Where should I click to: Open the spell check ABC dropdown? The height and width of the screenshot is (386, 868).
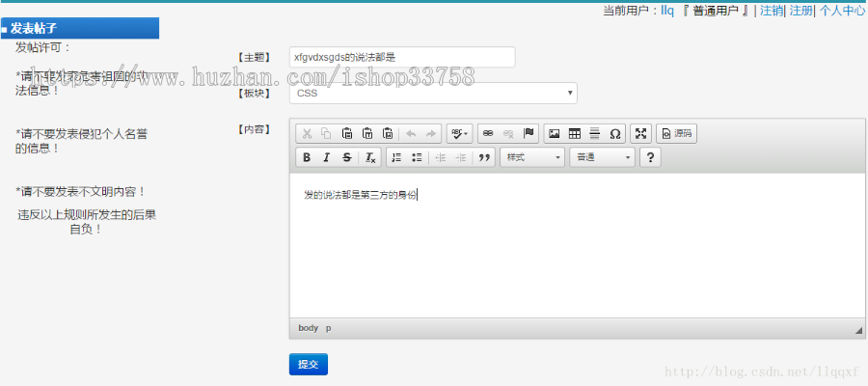click(x=459, y=133)
